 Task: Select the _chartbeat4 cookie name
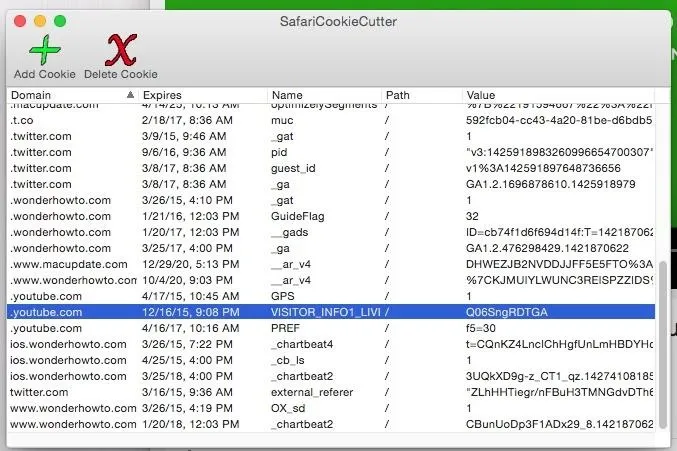pyautogui.click(x=302, y=344)
